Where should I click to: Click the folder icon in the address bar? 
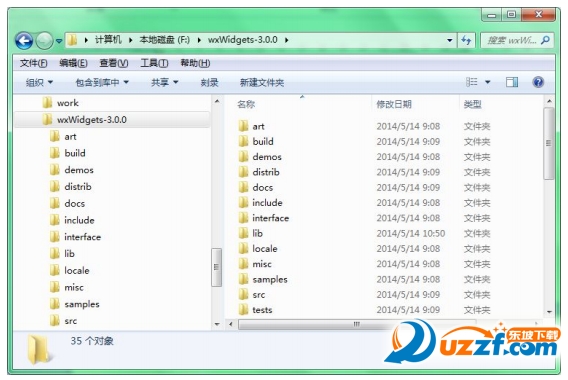[73, 40]
